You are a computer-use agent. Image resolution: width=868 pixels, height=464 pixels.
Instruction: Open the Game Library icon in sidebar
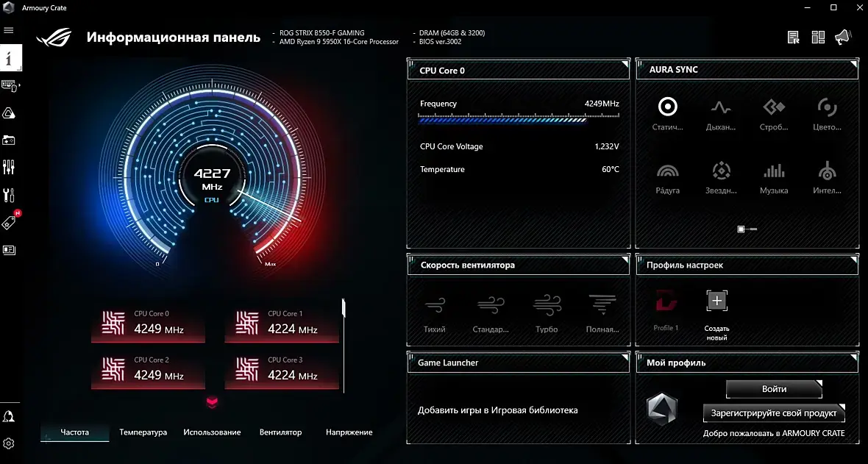8,140
